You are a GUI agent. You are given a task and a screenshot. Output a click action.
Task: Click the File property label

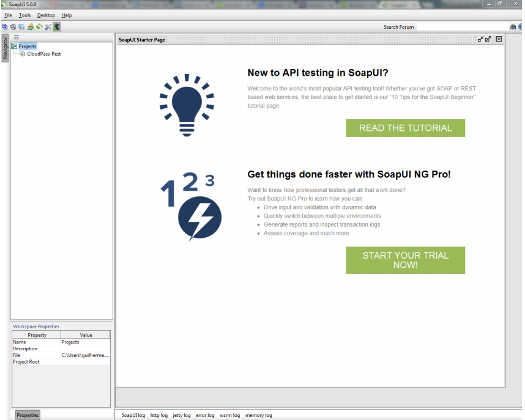click(17, 355)
